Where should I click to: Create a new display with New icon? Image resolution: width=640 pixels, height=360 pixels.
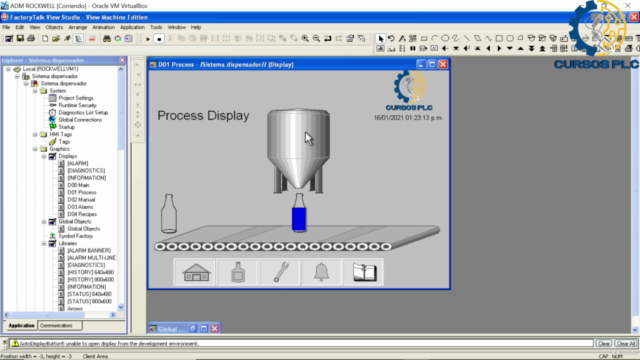(x=45, y=38)
